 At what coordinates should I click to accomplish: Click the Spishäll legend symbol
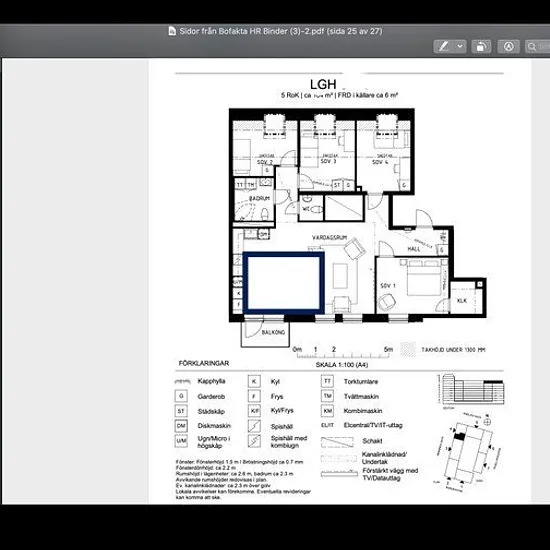(254, 426)
